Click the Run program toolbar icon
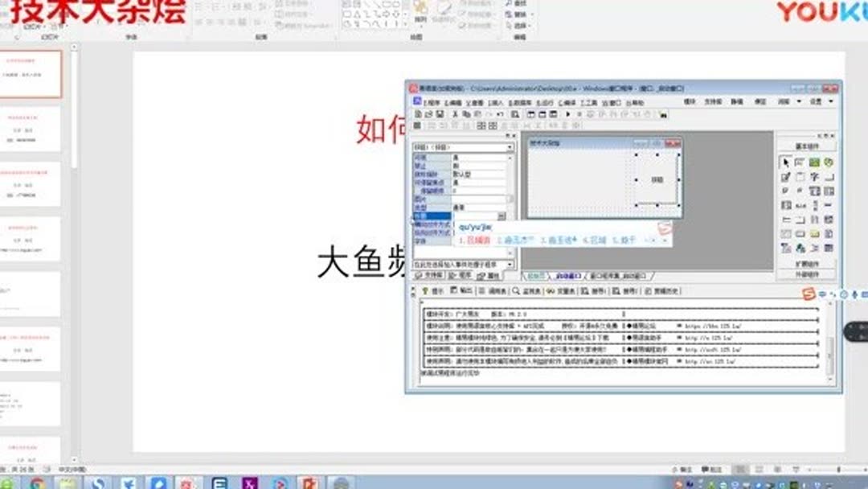The height and width of the screenshot is (489, 868). point(568,115)
